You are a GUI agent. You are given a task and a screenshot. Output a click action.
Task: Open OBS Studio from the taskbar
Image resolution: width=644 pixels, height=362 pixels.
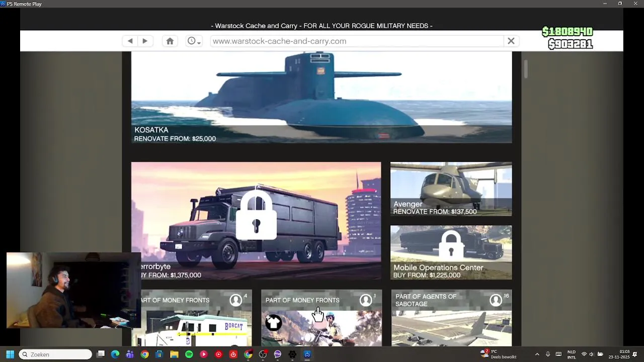(263, 354)
